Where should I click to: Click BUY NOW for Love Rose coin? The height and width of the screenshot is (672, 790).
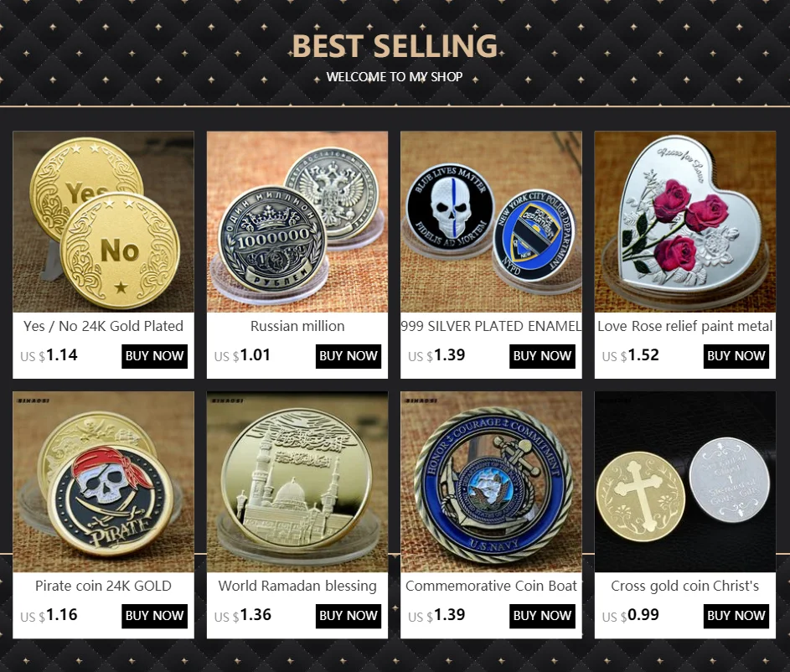[x=736, y=356]
